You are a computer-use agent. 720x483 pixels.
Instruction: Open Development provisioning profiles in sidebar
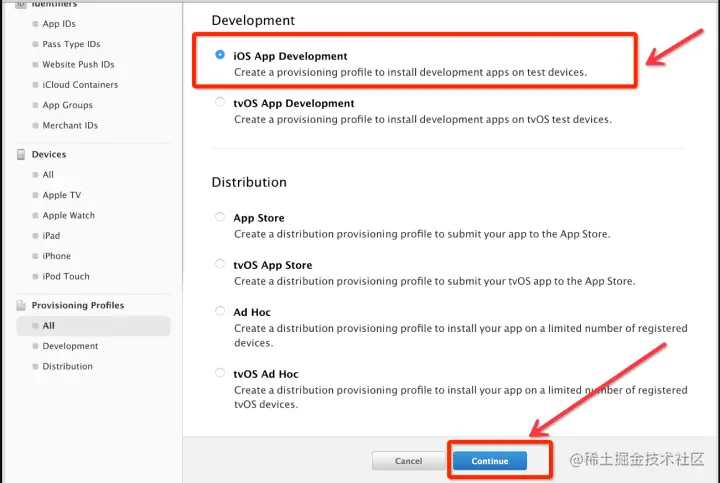coord(70,346)
